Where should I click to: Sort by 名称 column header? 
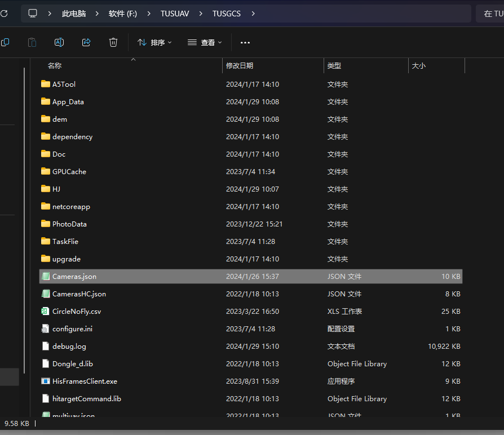click(x=55, y=65)
